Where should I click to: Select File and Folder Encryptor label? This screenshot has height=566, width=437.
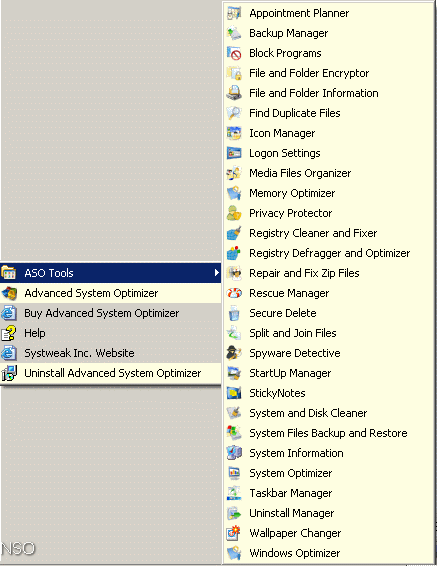point(309,73)
